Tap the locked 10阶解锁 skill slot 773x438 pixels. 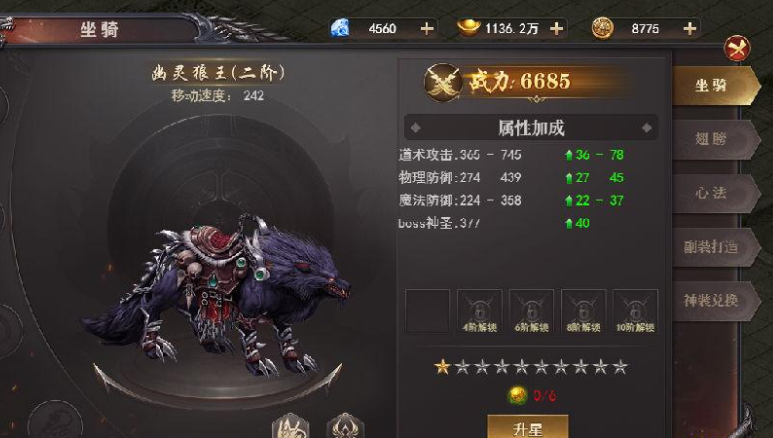pos(635,311)
